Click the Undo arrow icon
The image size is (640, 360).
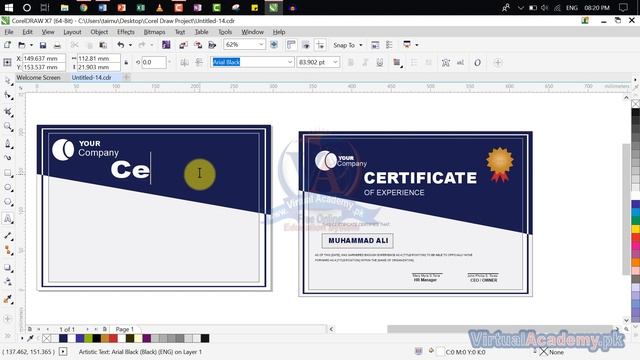click(x=120, y=45)
